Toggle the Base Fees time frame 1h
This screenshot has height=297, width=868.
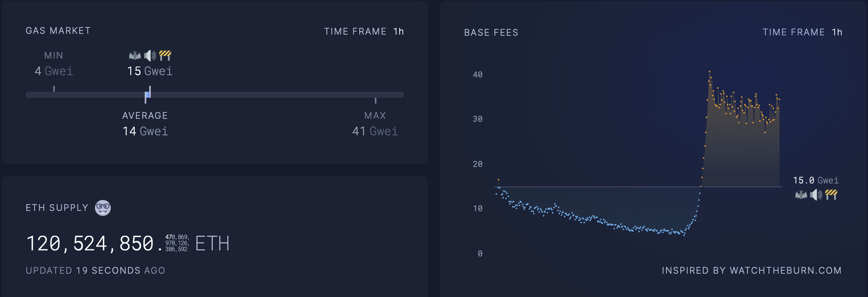point(837,32)
